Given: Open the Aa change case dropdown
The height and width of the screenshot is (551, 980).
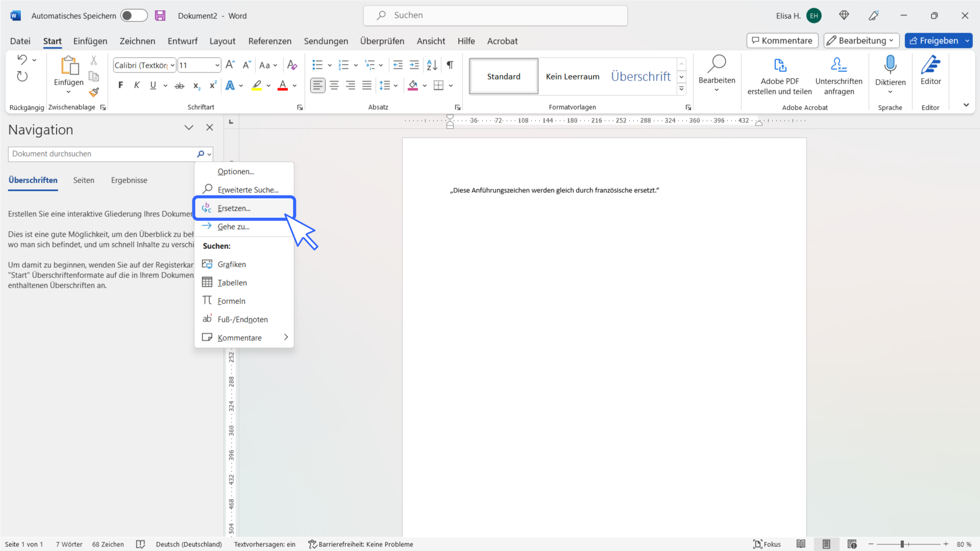Looking at the screenshot, I should (x=268, y=65).
